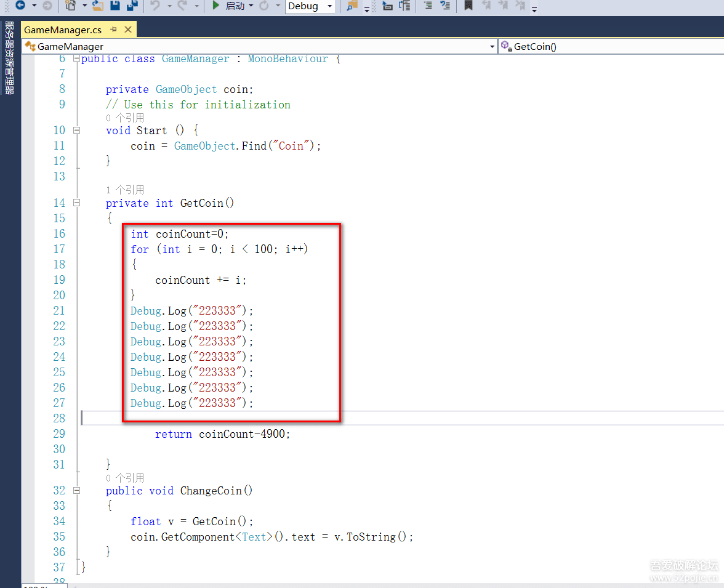The image size is (724, 588).
Task: Click the '1 个引用' CodeLens above GetCoin
Action: tap(125, 190)
